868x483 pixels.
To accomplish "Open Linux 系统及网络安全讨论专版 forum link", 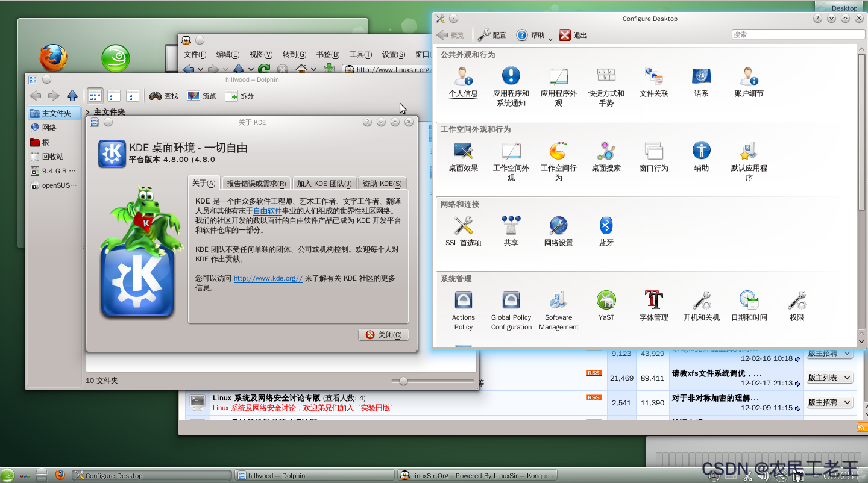I will 266,398.
